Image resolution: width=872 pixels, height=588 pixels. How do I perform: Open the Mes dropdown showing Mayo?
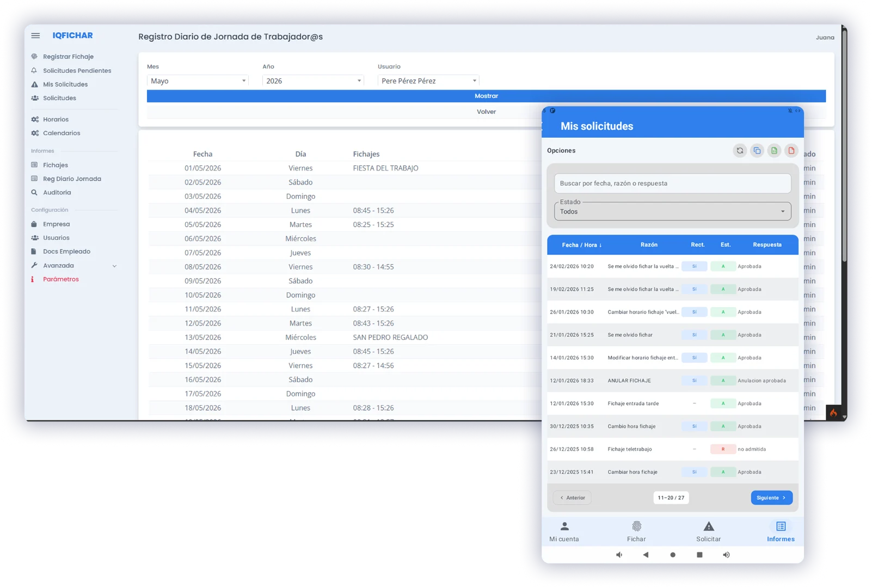(x=198, y=81)
